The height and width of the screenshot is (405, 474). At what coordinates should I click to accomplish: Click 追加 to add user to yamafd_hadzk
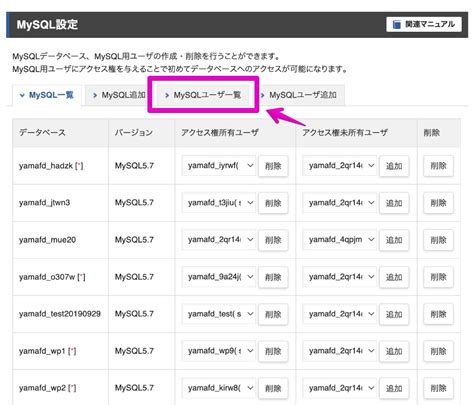tap(394, 166)
